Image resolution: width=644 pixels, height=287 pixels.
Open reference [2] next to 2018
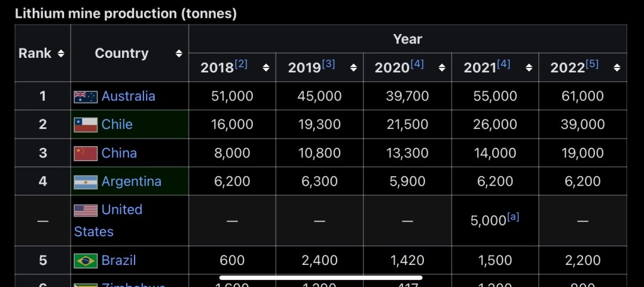click(241, 64)
